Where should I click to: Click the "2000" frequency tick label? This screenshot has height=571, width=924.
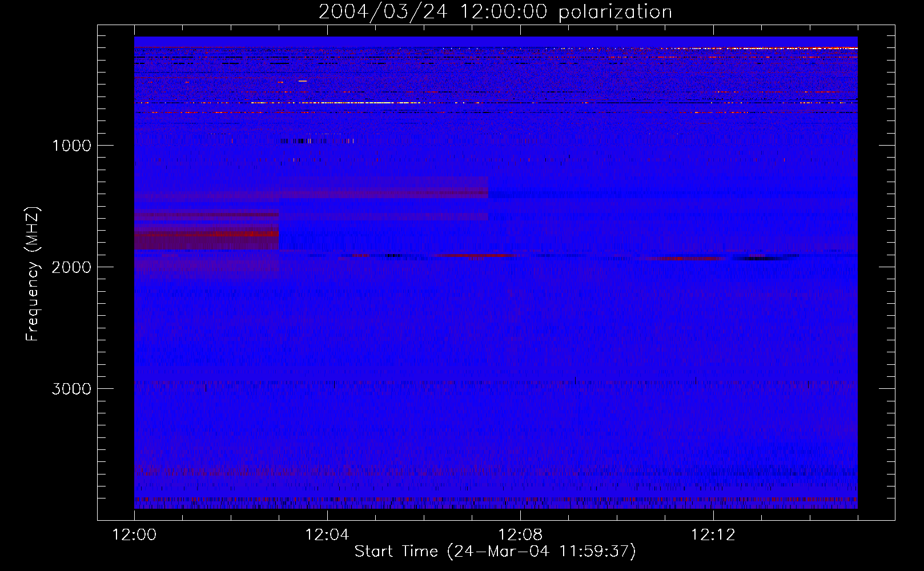(71, 267)
